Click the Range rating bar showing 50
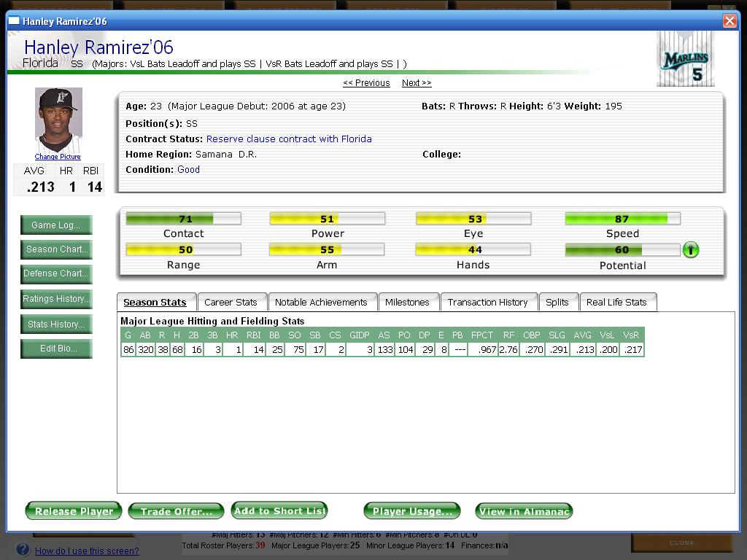The image size is (747, 560). (x=183, y=249)
